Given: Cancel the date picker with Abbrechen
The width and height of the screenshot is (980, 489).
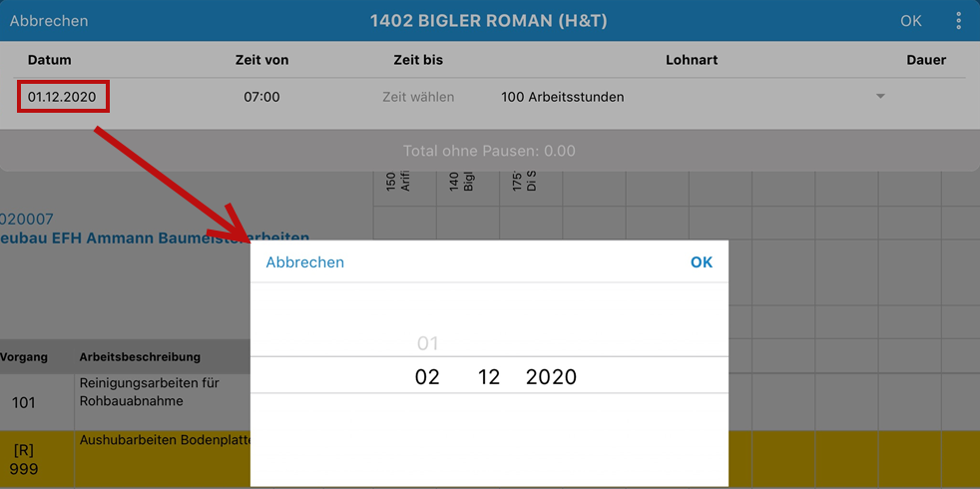Looking at the screenshot, I should pos(305,262).
